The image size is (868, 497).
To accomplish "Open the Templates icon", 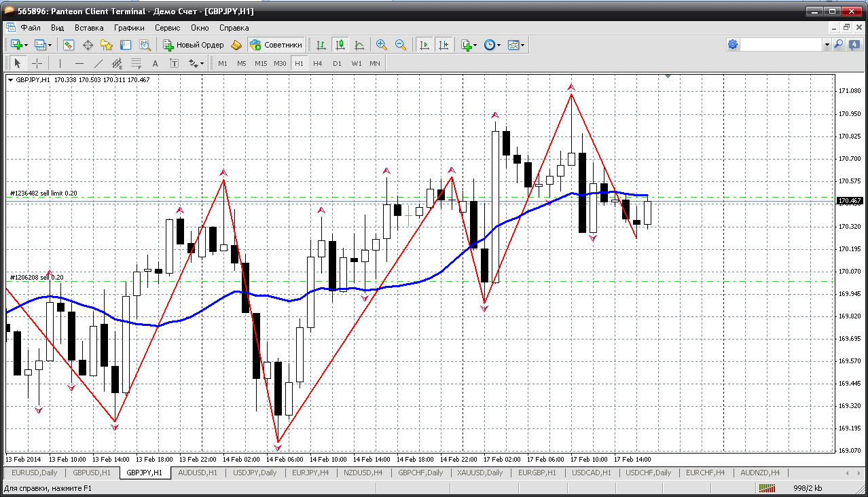I will 513,45.
